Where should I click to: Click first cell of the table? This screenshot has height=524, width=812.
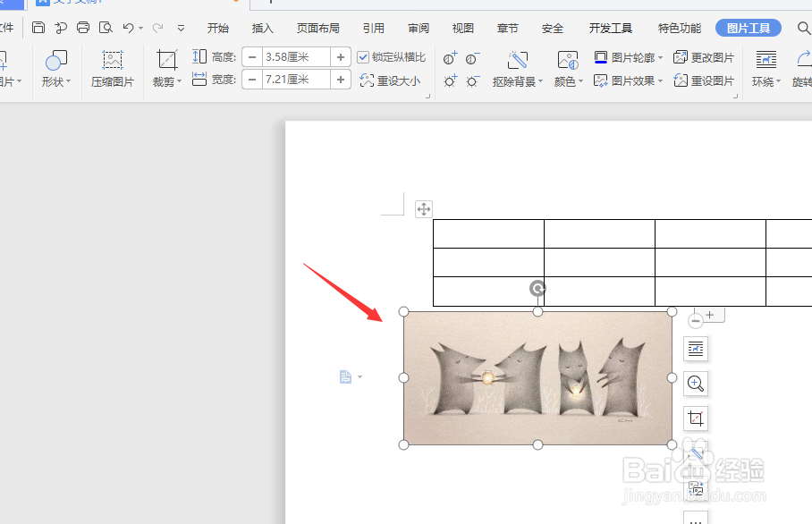488,233
